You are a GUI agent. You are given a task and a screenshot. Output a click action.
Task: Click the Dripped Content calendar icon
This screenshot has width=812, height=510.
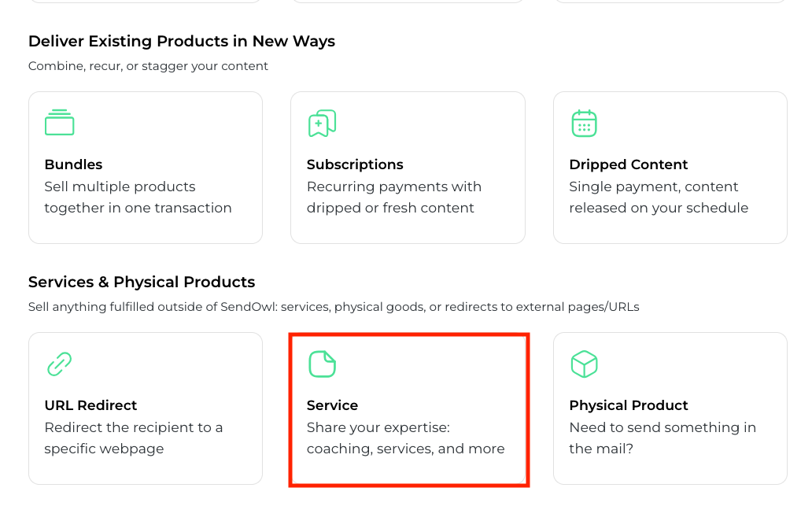(x=584, y=123)
